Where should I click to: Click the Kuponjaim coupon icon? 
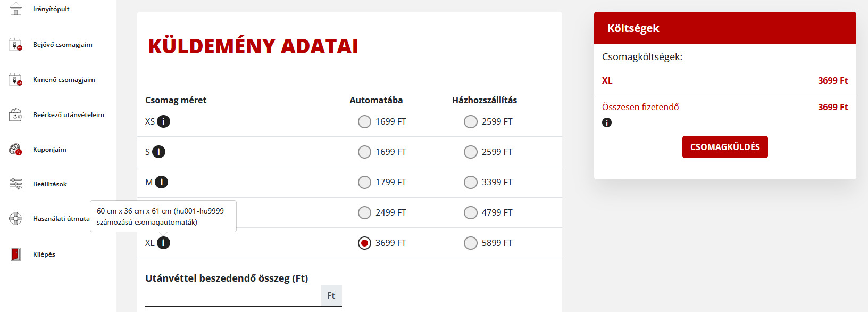point(16,150)
